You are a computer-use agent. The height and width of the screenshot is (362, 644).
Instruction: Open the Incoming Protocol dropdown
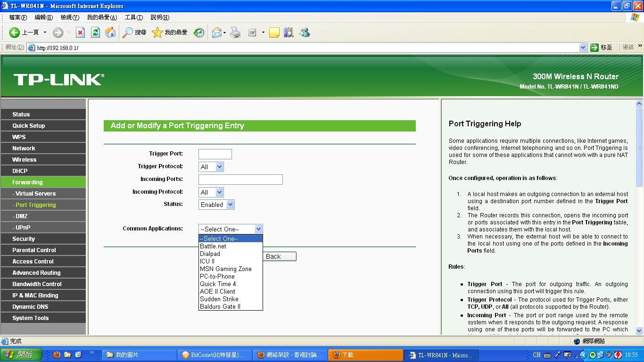(211, 192)
